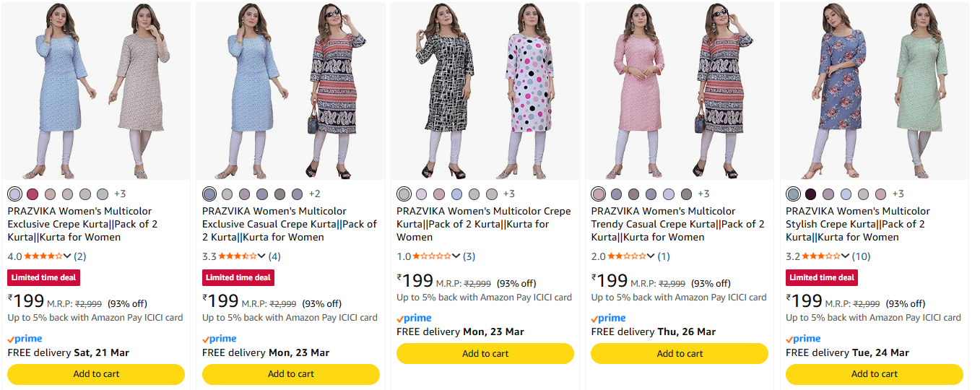
Task: Click the 2.0 star rating icons
Action: 627,256
